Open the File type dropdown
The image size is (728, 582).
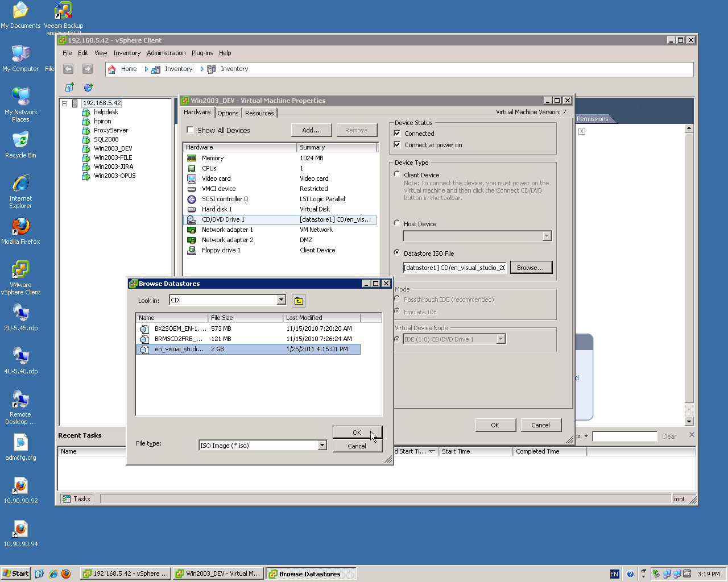click(322, 446)
